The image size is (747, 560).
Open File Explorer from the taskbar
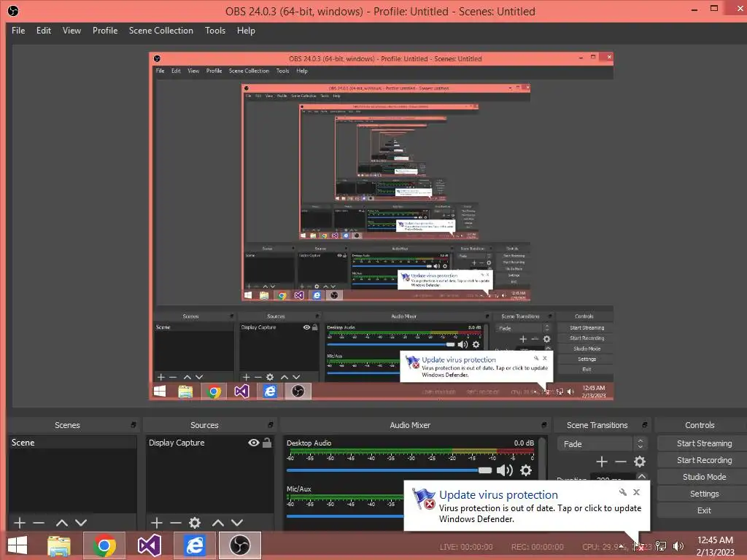pyautogui.click(x=59, y=545)
